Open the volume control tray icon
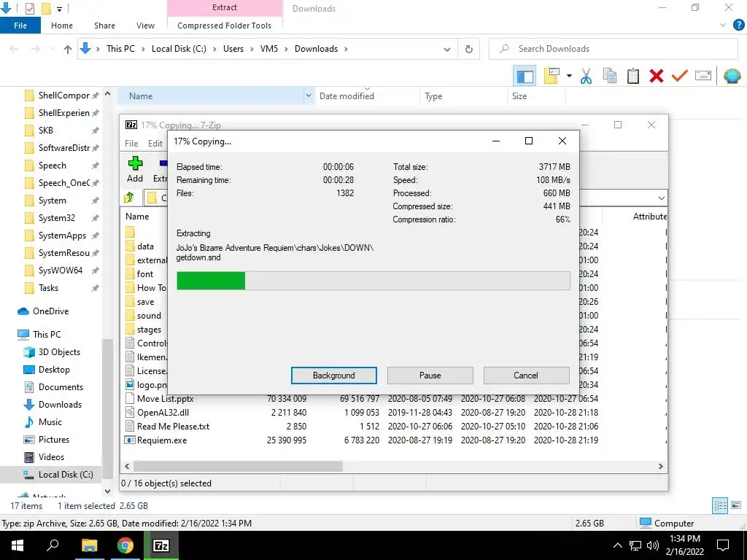 pos(652,545)
